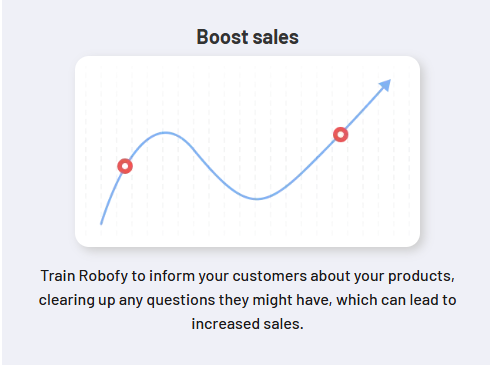Click the words 'lead to' in the description
The image size is (490, 365).
[433, 300]
